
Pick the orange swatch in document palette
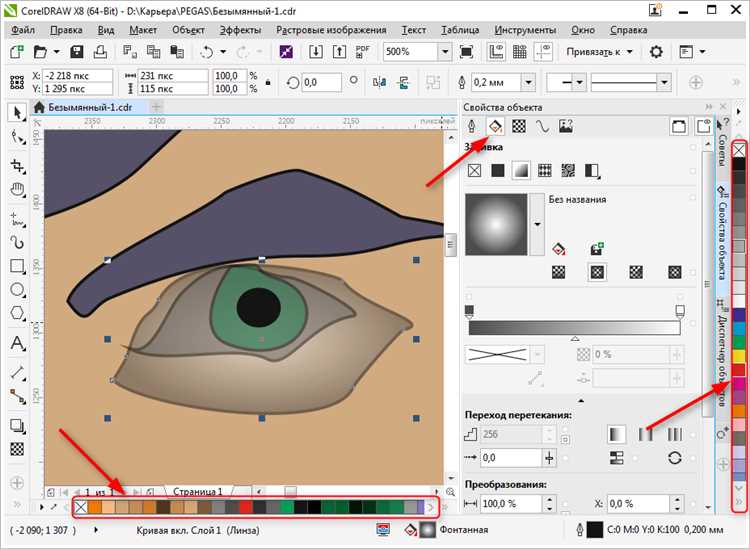pyautogui.click(x=94, y=508)
